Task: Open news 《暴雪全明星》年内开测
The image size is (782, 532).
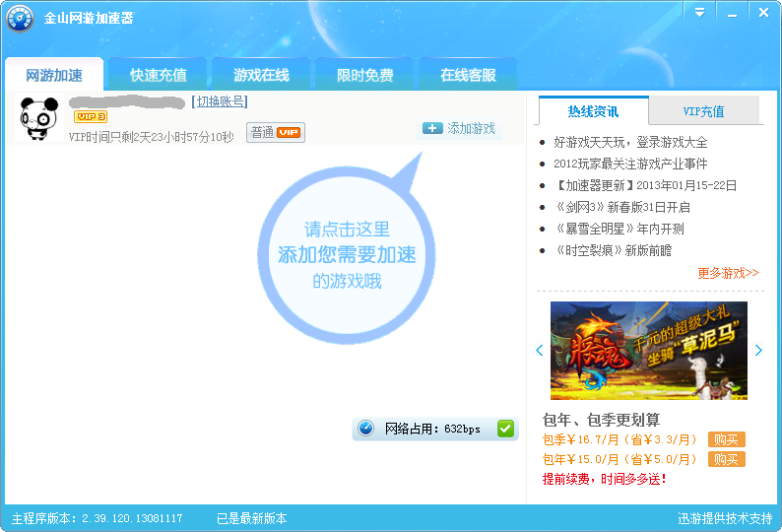Action: (x=619, y=230)
